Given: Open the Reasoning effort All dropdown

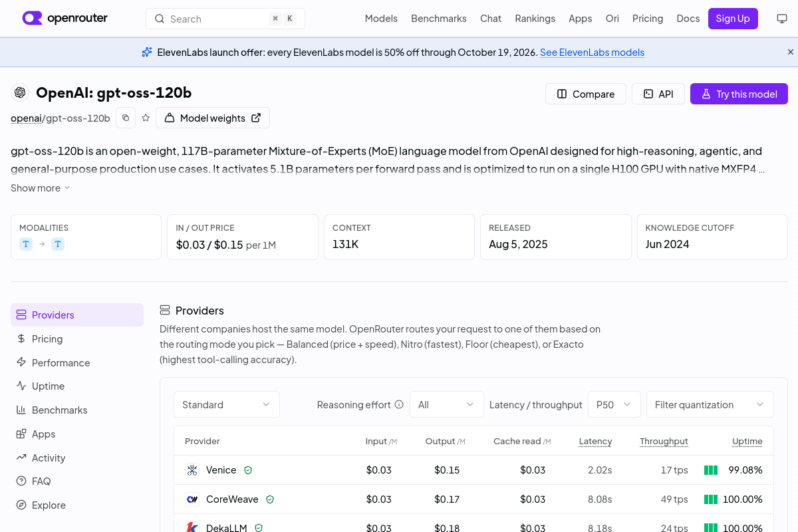Looking at the screenshot, I should point(446,404).
